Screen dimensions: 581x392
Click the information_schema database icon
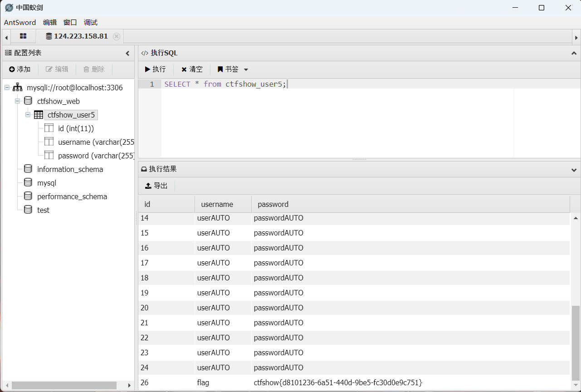click(x=28, y=169)
